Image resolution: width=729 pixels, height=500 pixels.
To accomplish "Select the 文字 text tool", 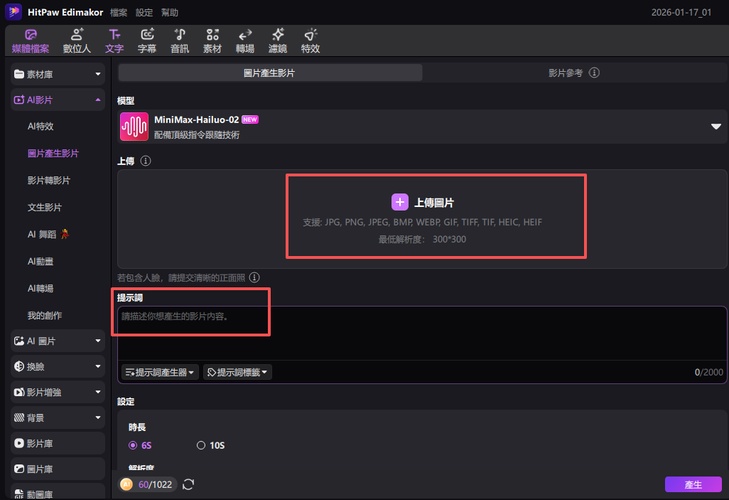I will click(x=114, y=41).
